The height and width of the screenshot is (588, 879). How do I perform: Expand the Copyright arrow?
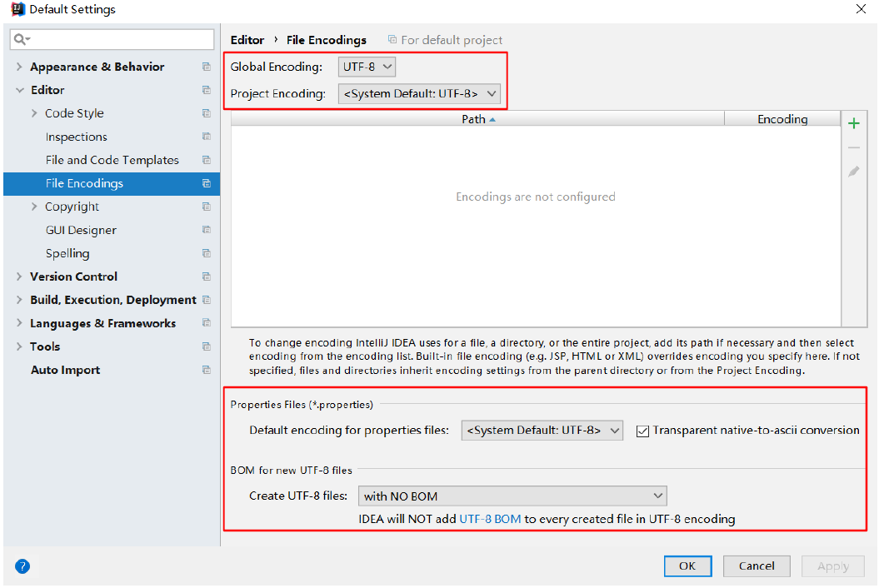(x=34, y=207)
